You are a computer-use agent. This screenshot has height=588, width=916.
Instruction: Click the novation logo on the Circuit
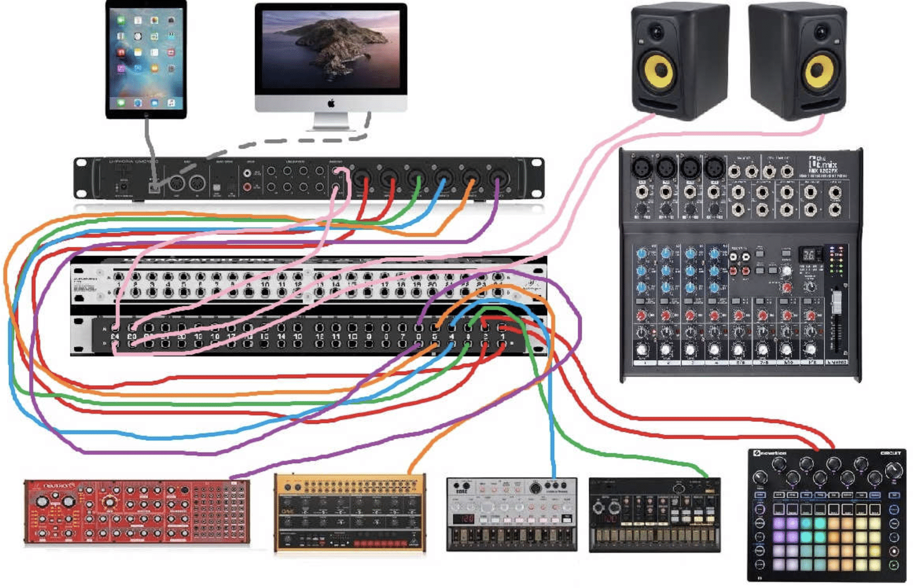click(x=770, y=453)
